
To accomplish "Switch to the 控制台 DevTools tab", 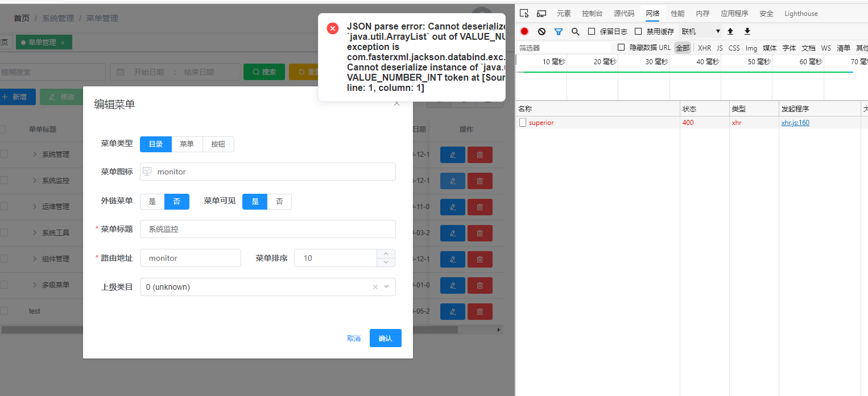I will [x=592, y=14].
